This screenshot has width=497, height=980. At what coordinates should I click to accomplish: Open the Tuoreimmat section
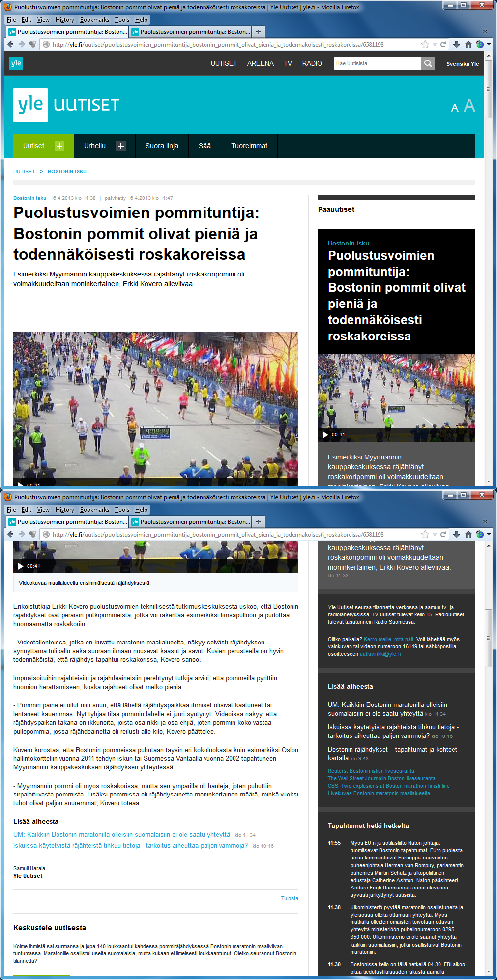pos(249,146)
